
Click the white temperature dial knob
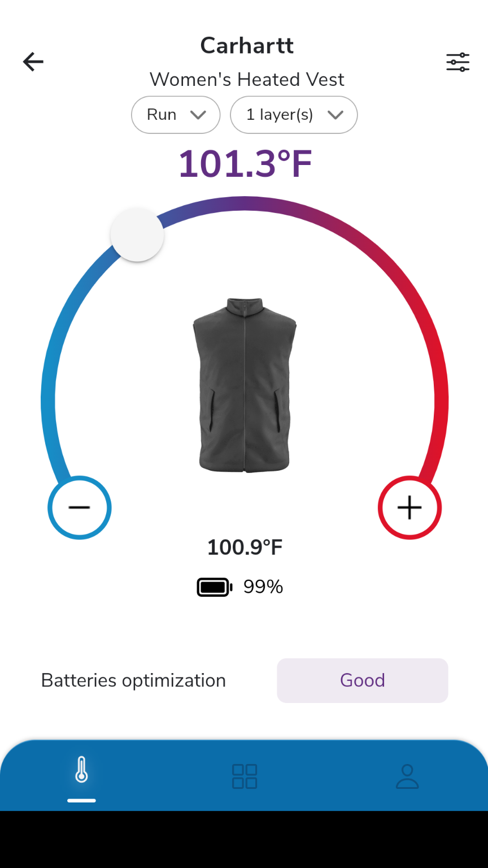point(137,235)
